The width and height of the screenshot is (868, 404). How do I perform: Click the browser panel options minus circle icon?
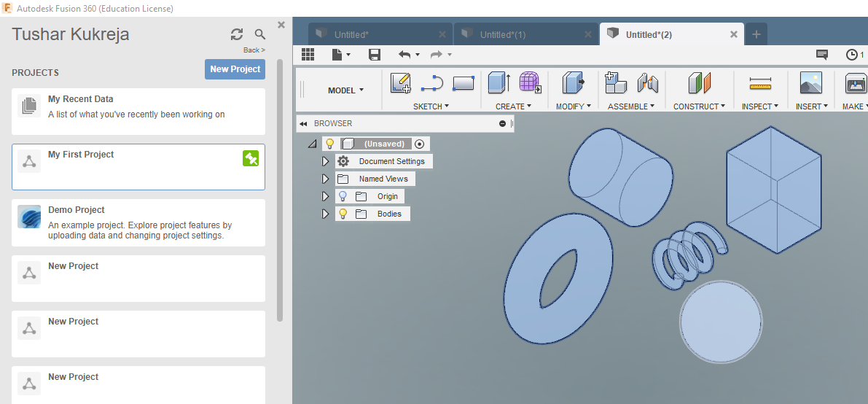(x=503, y=123)
